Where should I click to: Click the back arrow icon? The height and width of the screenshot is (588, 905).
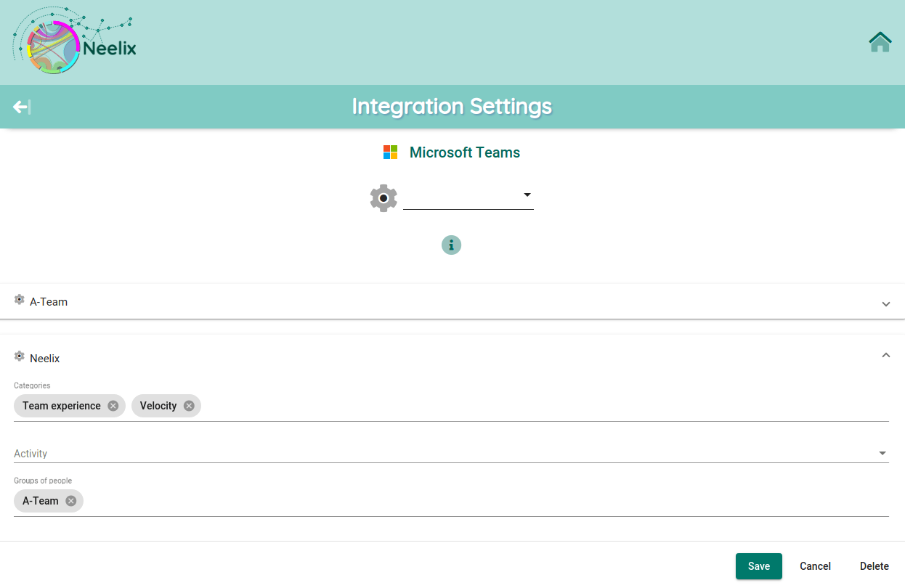click(x=21, y=107)
